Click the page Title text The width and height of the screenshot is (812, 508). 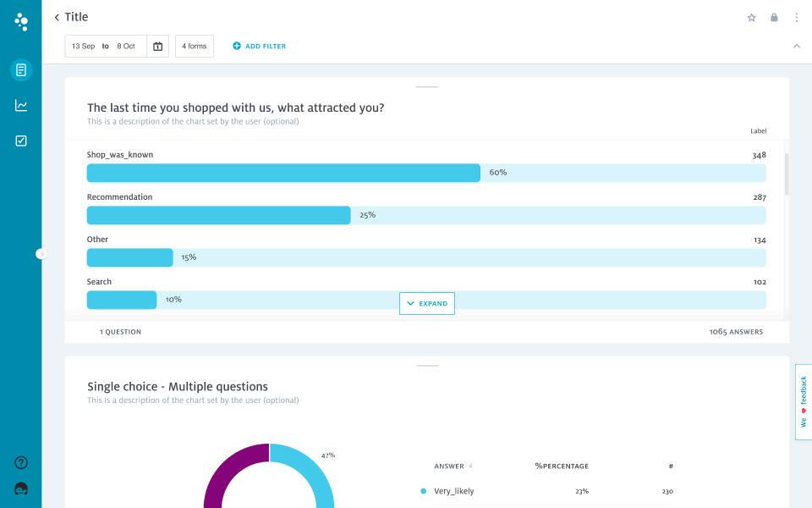(77, 17)
